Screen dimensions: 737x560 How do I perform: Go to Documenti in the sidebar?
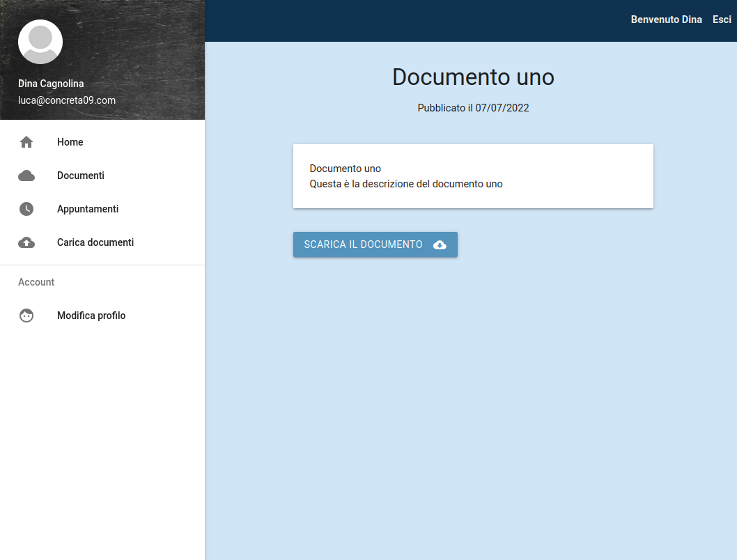pyautogui.click(x=102, y=176)
